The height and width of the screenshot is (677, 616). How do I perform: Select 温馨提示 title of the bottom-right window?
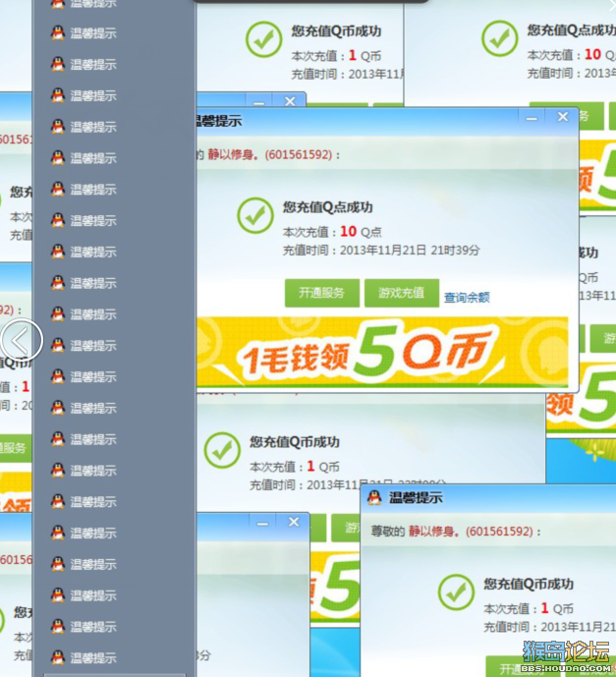(x=416, y=498)
